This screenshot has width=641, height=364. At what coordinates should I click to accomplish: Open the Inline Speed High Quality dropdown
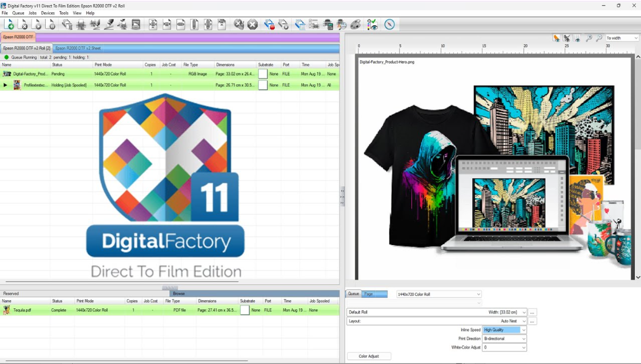pos(523,330)
